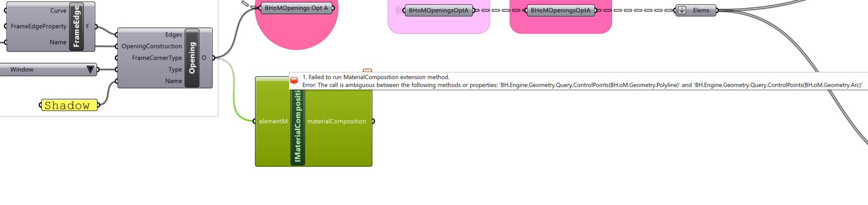Select the Elems parameter component
Image resolution: width=868 pixels, height=205 pixels.
696,10
